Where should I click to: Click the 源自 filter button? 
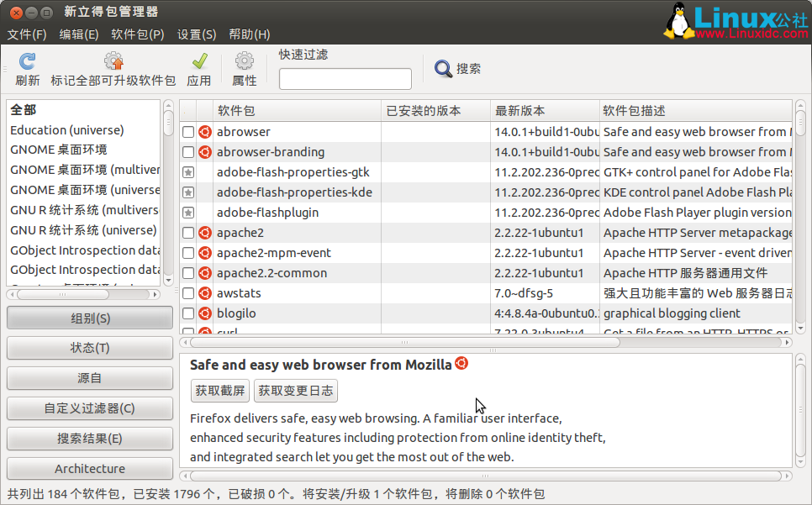pyautogui.click(x=90, y=378)
